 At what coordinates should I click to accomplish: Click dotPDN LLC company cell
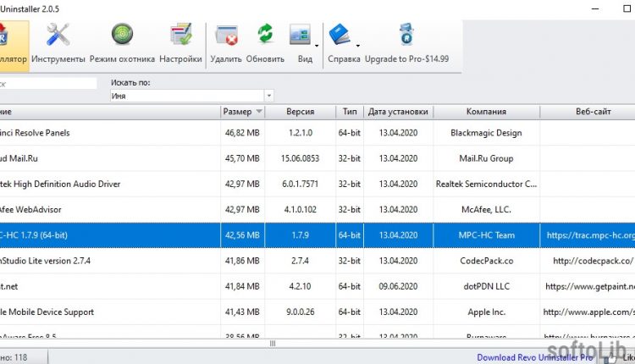coord(486,286)
